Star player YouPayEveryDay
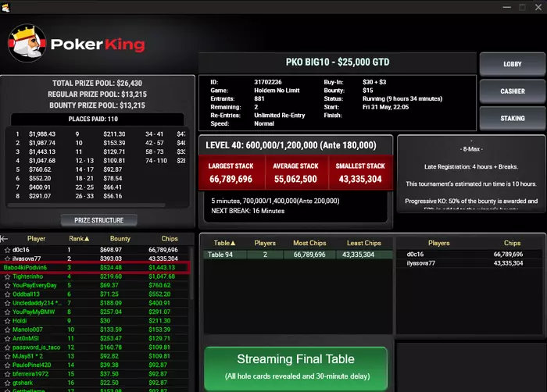Viewport: 547px width, 392px height. click(x=7, y=286)
